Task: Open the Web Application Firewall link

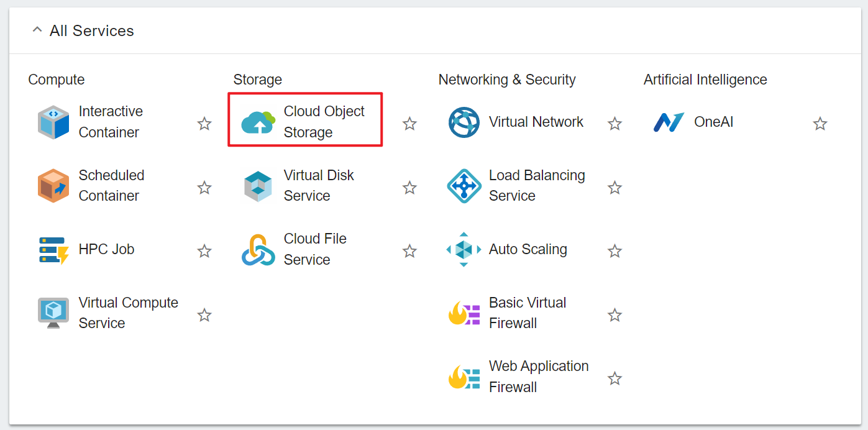Action: tap(539, 377)
